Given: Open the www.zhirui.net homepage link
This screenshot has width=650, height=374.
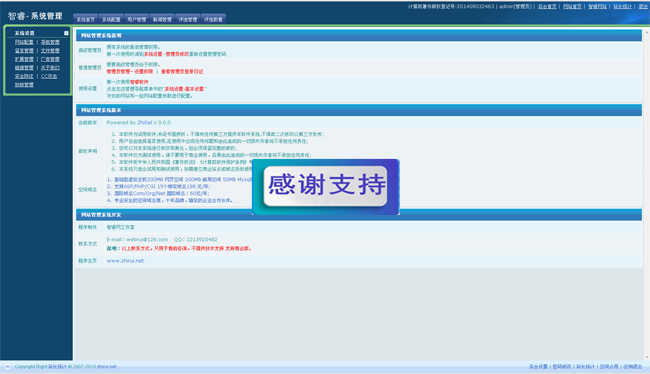Looking at the screenshot, I should coord(125,261).
